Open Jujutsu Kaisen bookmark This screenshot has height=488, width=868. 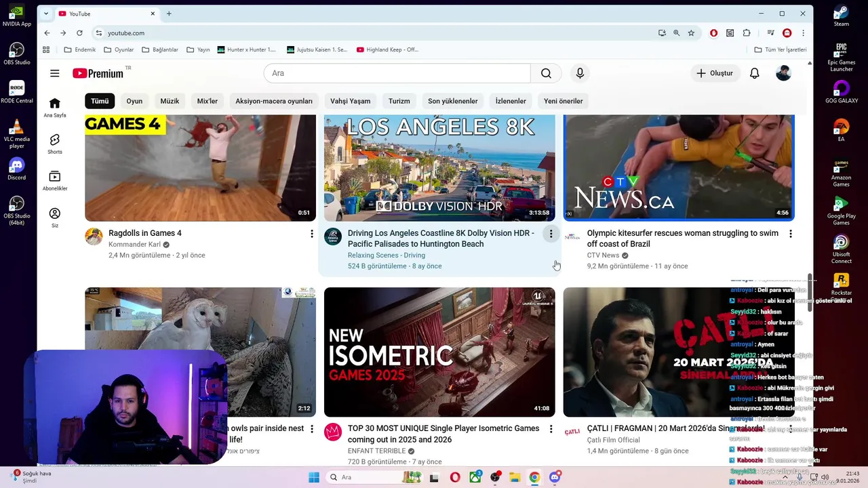click(317, 49)
